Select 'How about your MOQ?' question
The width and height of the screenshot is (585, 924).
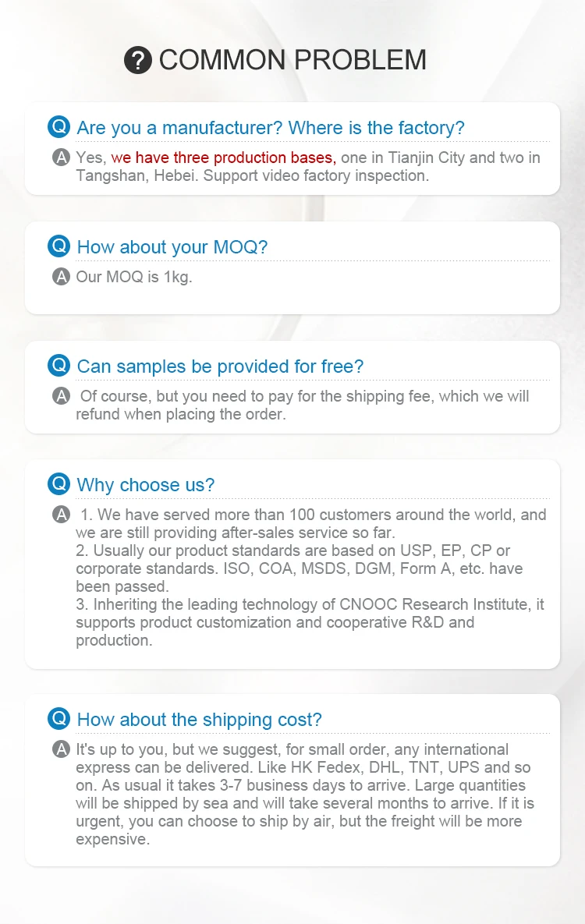coord(172,247)
